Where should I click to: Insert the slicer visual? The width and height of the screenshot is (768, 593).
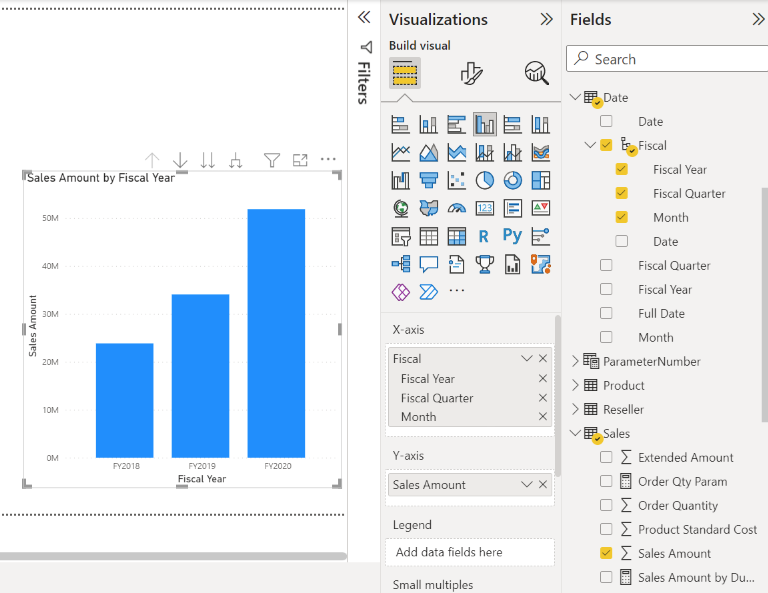click(x=400, y=237)
